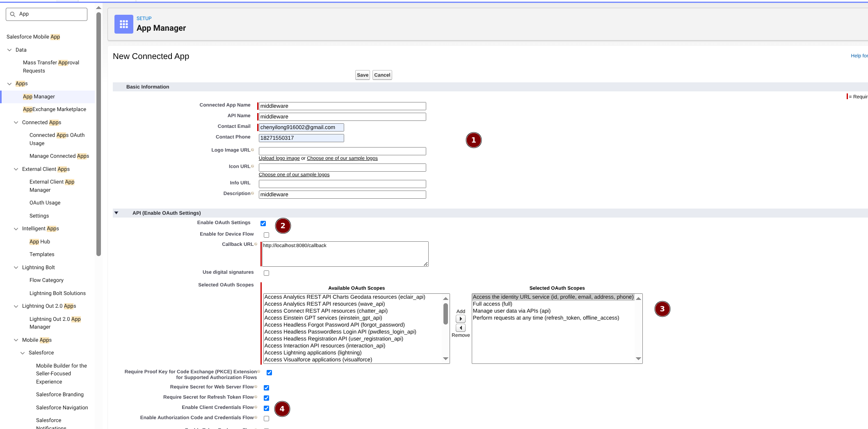Click help icon for PKCE Extension setting

tap(258, 372)
